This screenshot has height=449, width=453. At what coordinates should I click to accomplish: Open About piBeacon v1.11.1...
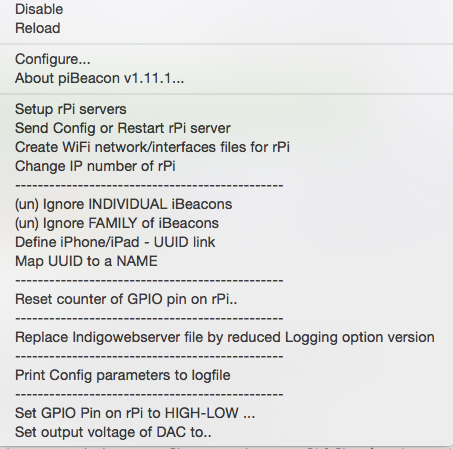point(99,78)
